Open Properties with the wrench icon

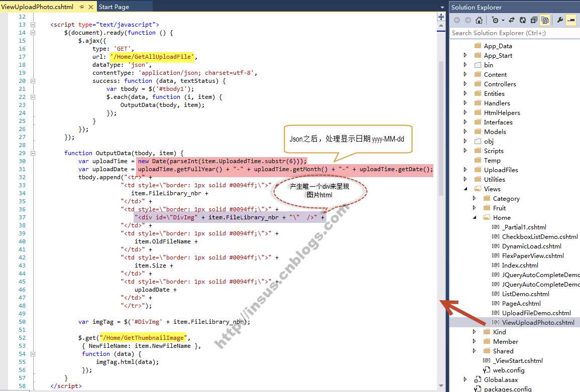pyautogui.click(x=560, y=20)
